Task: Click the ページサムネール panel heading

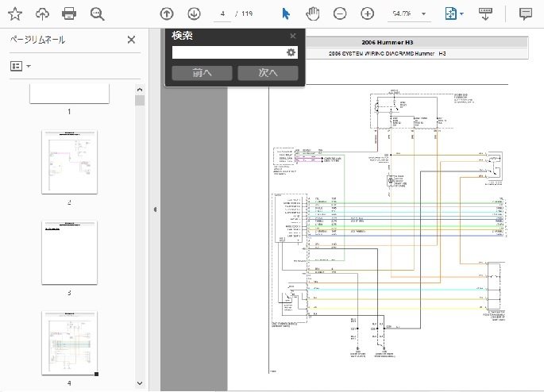Action: (37, 40)
